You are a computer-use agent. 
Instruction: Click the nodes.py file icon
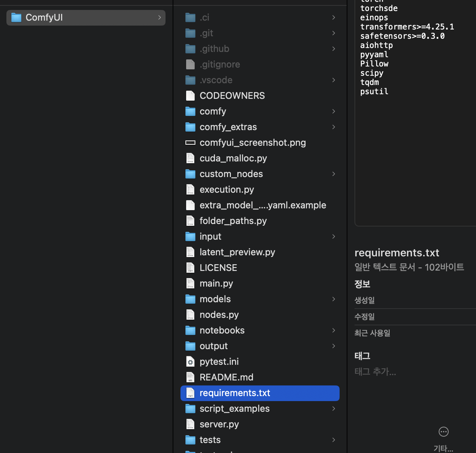(190, 315)
